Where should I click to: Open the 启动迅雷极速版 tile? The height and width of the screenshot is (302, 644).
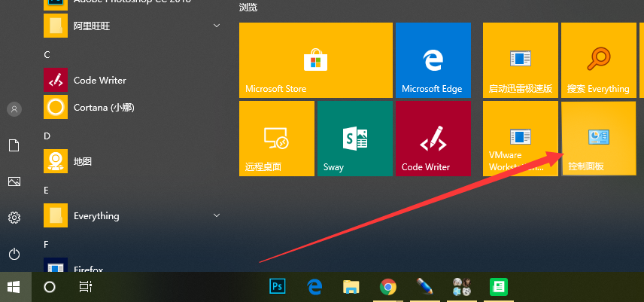click(x=521, y=60)
